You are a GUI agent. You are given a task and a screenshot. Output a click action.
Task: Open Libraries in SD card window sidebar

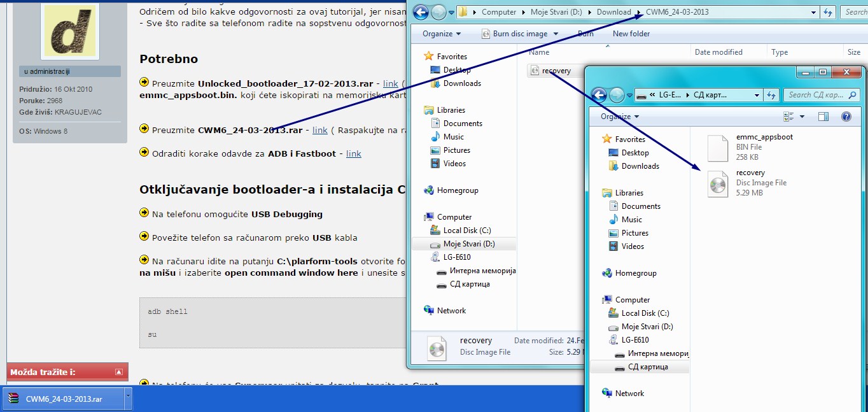pos(622,193)
